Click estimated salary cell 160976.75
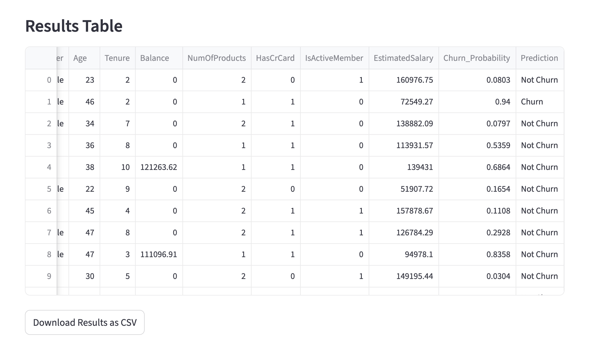The width and height of the screenshot is (590, 364). click(x=414, y=80)
